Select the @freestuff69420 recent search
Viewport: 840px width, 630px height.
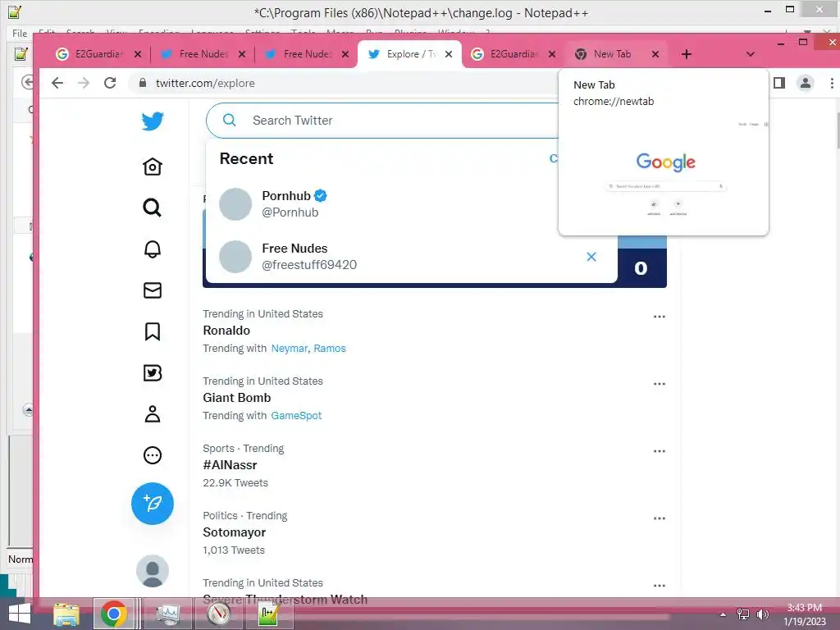click(412, 257)
